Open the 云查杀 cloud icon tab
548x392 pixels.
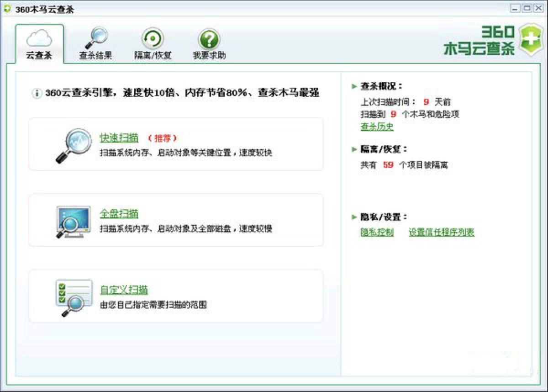pos(39,38)
